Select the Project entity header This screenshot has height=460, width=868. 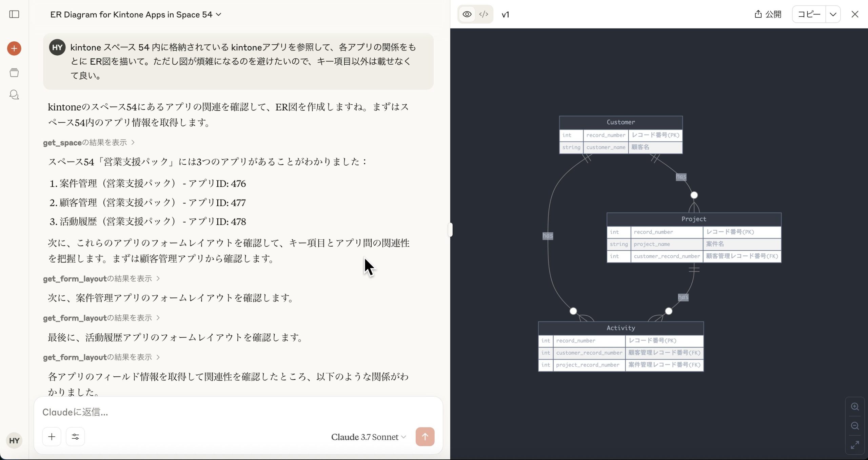(694, 219)
